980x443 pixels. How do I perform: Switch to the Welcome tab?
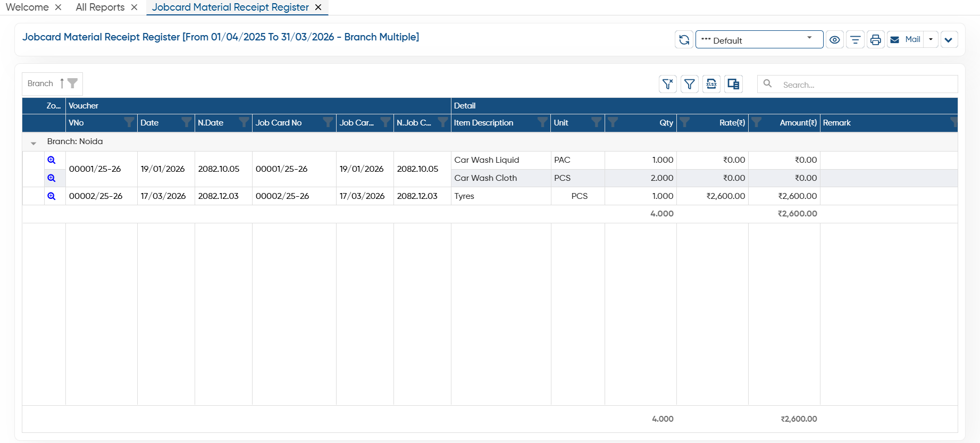[27, 7]
